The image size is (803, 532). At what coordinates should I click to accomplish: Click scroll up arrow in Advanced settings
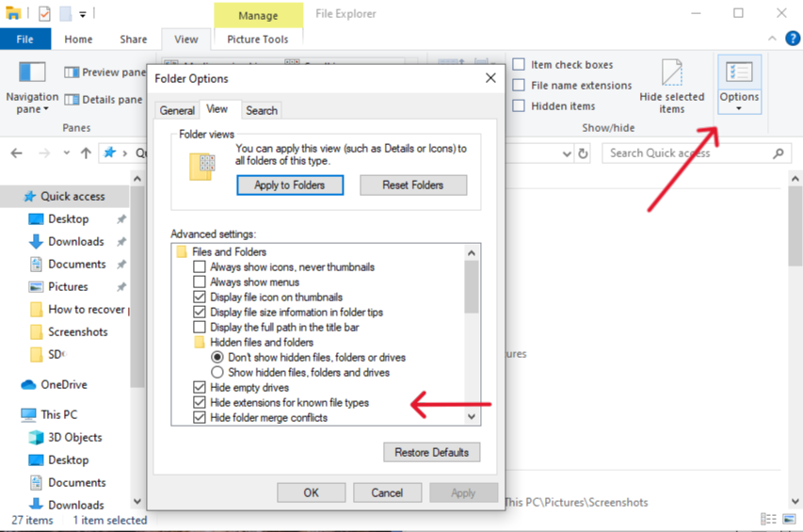[472, 253]
